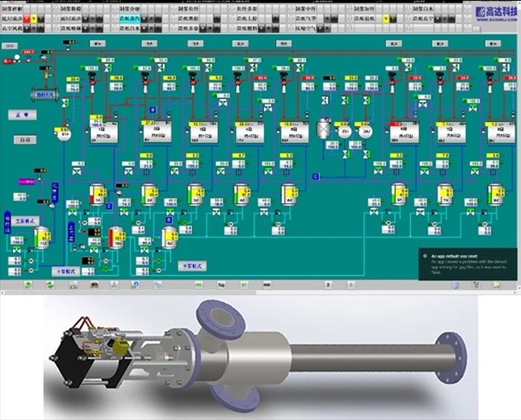Select the 'NM' item in bottom toolbar
Screen dimensions: 521x420
(x=266, y=284)
